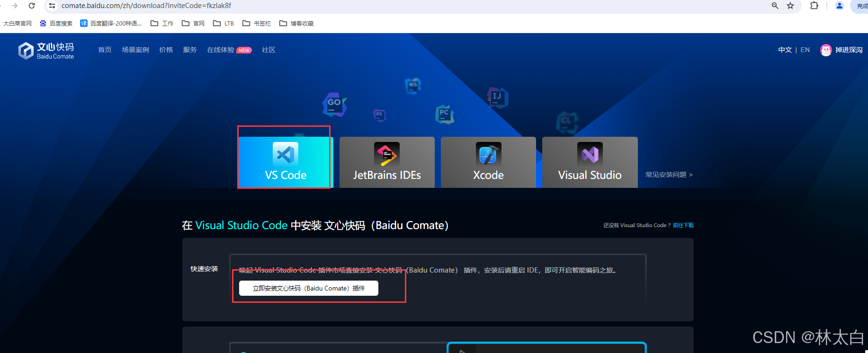
Task: Open Chrome profile avatar icon
Action: tap(840, 6)
